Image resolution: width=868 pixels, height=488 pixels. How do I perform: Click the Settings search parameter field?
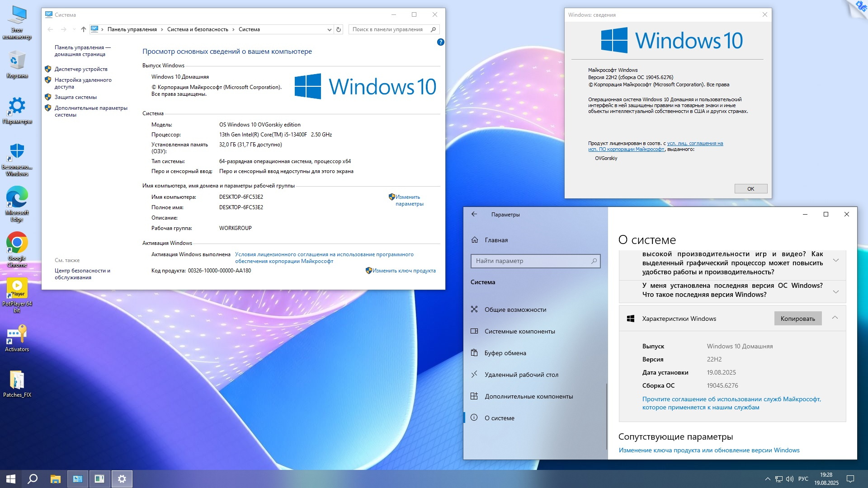coord(532,261)
